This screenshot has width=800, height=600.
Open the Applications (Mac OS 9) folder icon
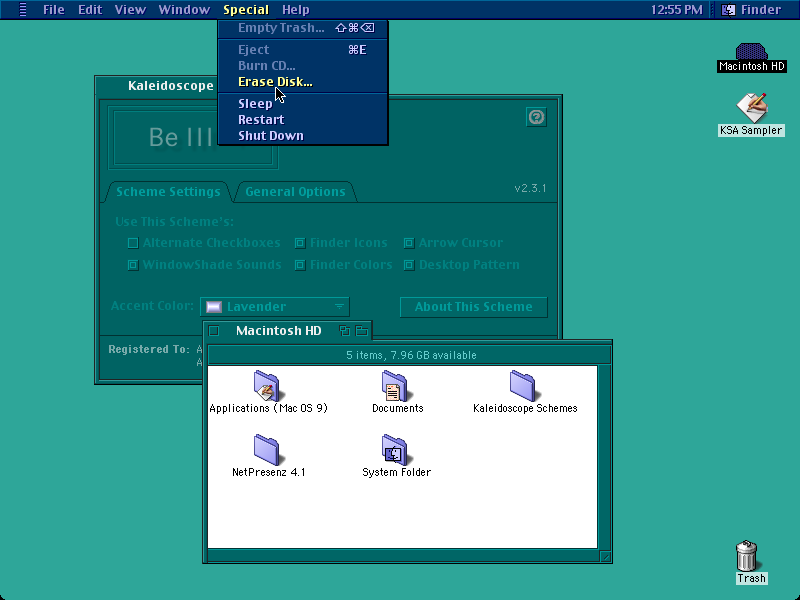coord(267,386)
